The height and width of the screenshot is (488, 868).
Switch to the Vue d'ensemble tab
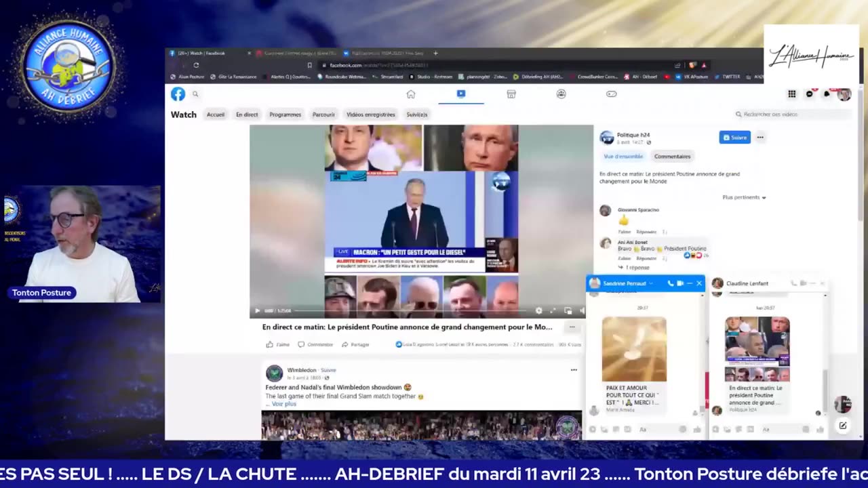[x=623, y=157]
